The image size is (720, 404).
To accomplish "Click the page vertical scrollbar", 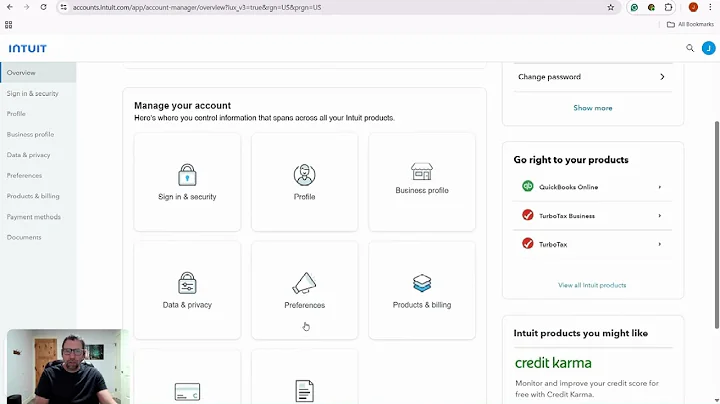I will point(716,225).
